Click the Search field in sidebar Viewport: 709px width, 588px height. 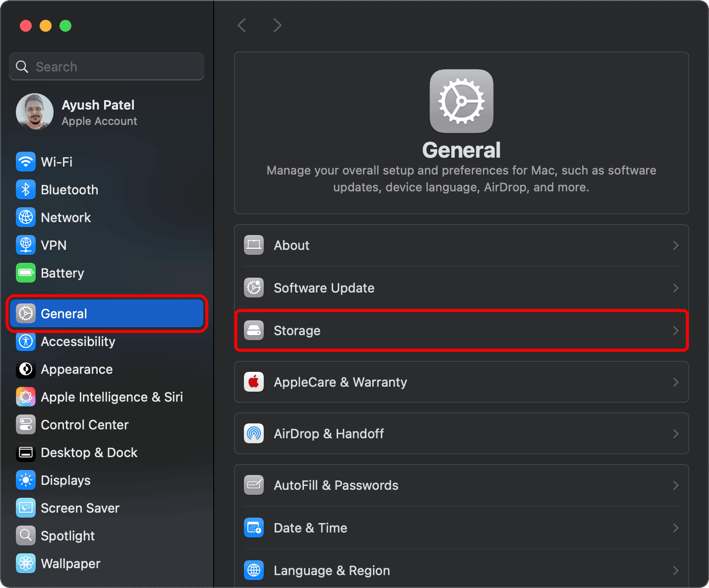click(x=107, y=66)
